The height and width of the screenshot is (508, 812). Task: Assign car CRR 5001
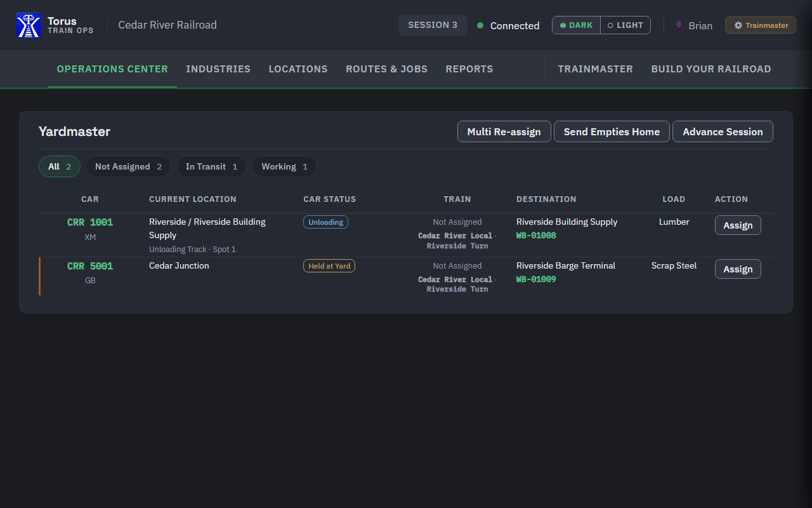click(738, 269)
